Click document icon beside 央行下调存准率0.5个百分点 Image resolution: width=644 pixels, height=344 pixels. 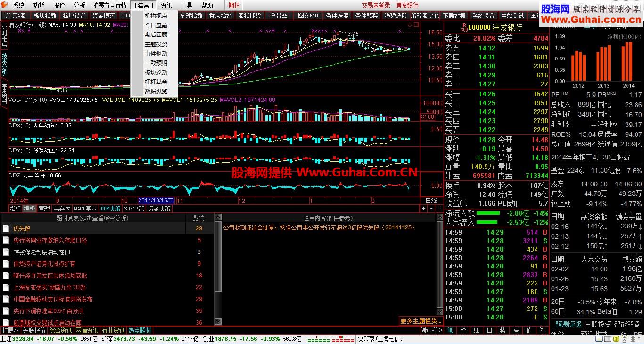6,311
